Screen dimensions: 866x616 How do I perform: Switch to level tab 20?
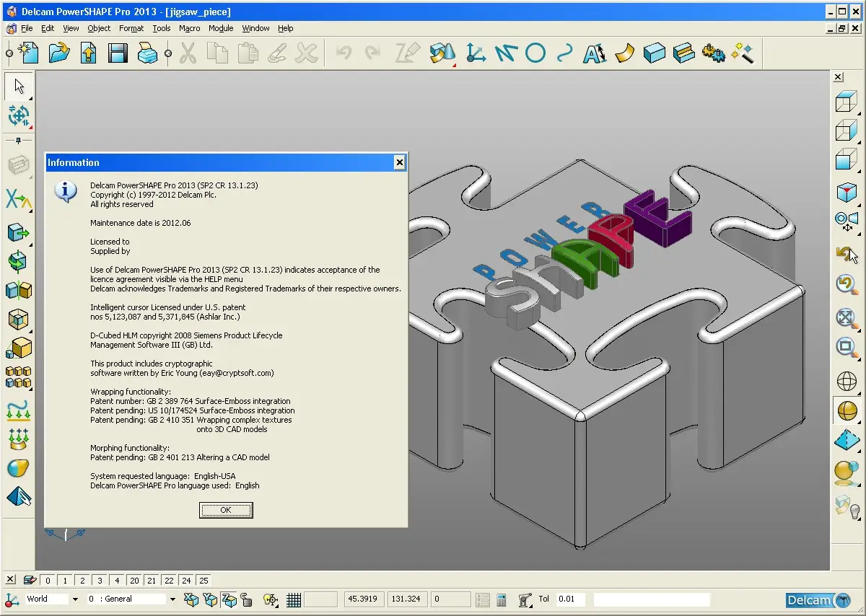pyautogui.click(x=134, y=580)
